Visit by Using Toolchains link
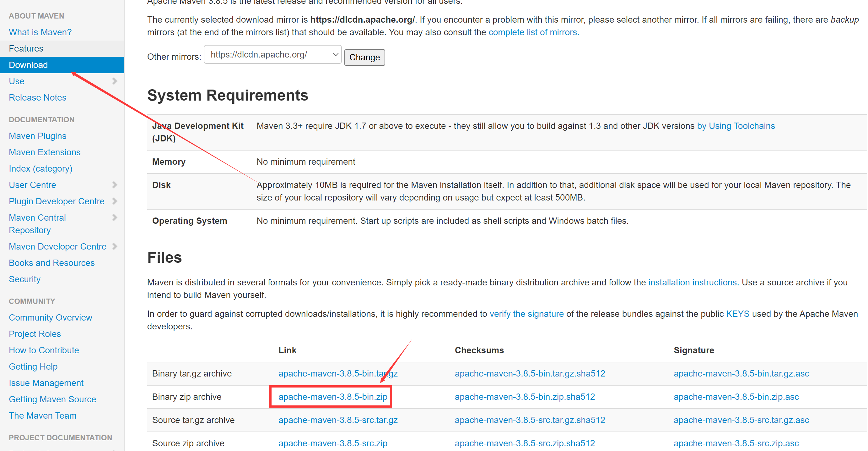 736,126
